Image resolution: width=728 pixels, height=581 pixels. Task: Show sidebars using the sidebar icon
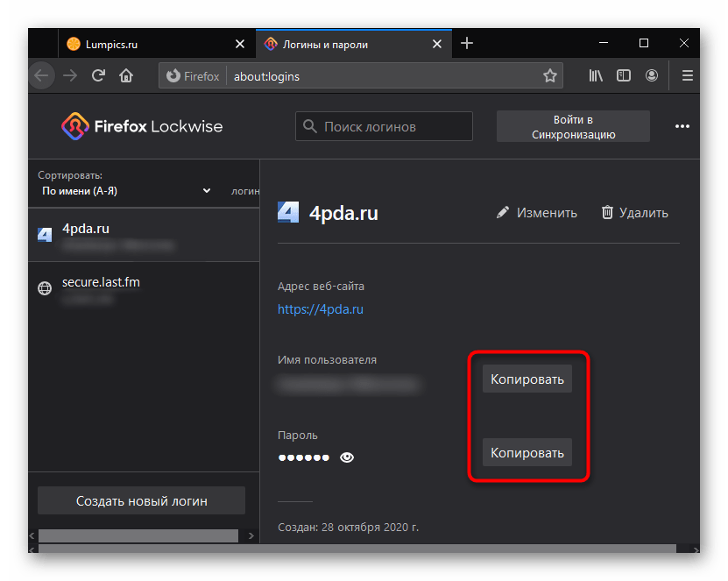(623, 75)
